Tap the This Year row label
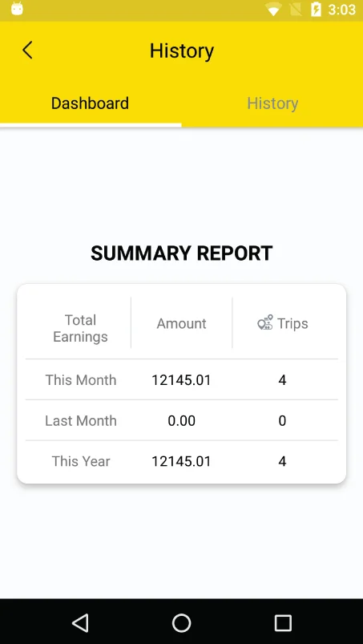363x644 pixels. click(81, 461)
